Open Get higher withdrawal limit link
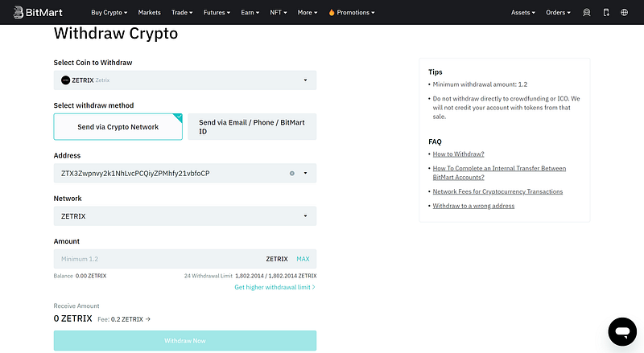Screen dimensions: 644x353 [275, 287]
